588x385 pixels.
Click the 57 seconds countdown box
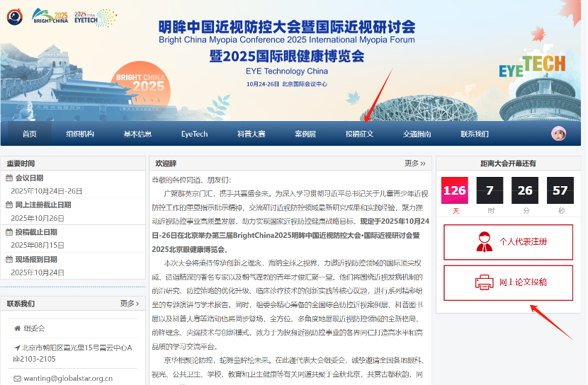pos(560,190)
